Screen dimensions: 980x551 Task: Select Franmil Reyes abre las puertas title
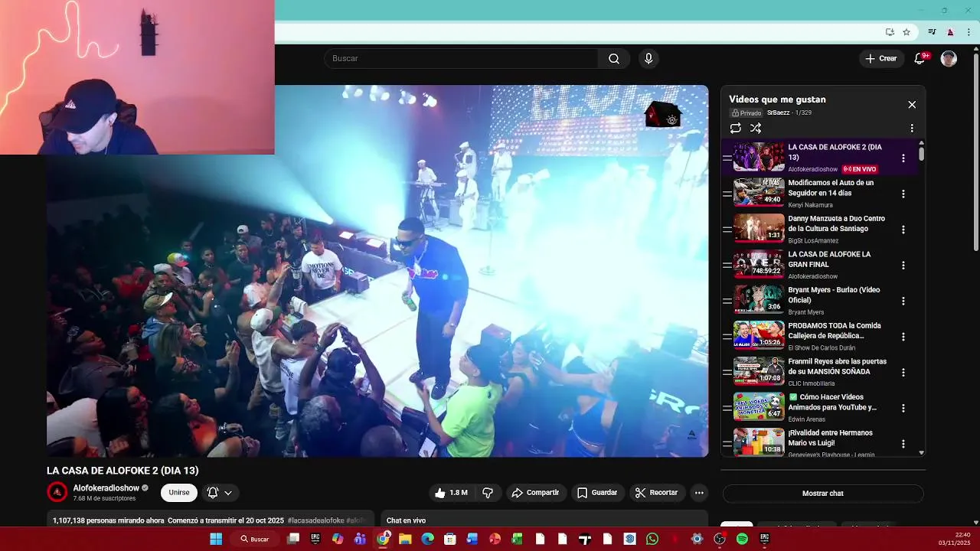[838, 367]
